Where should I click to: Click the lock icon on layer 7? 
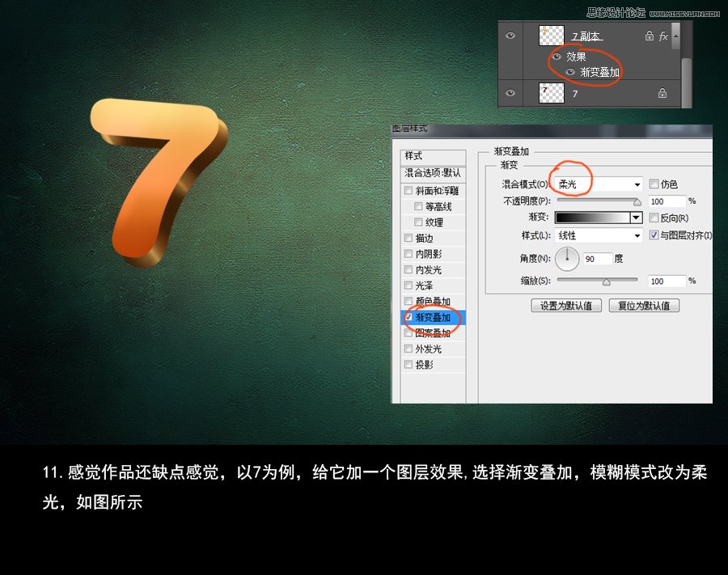[662, 93]
